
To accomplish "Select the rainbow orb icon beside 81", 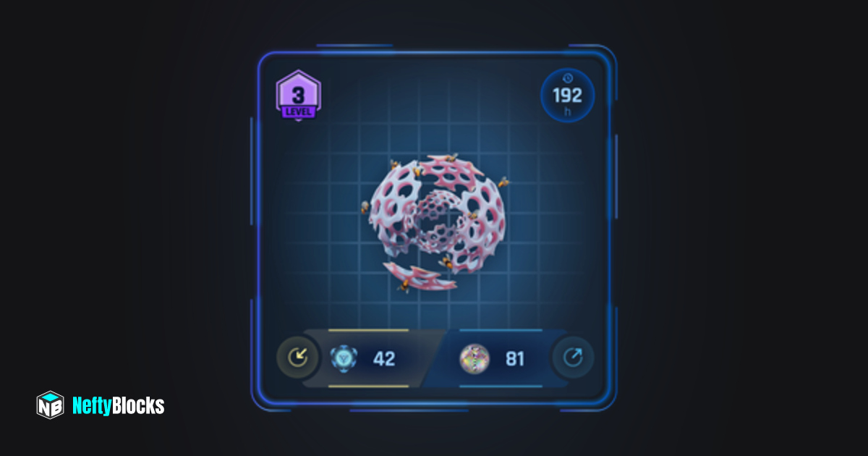I will point(475,358).
